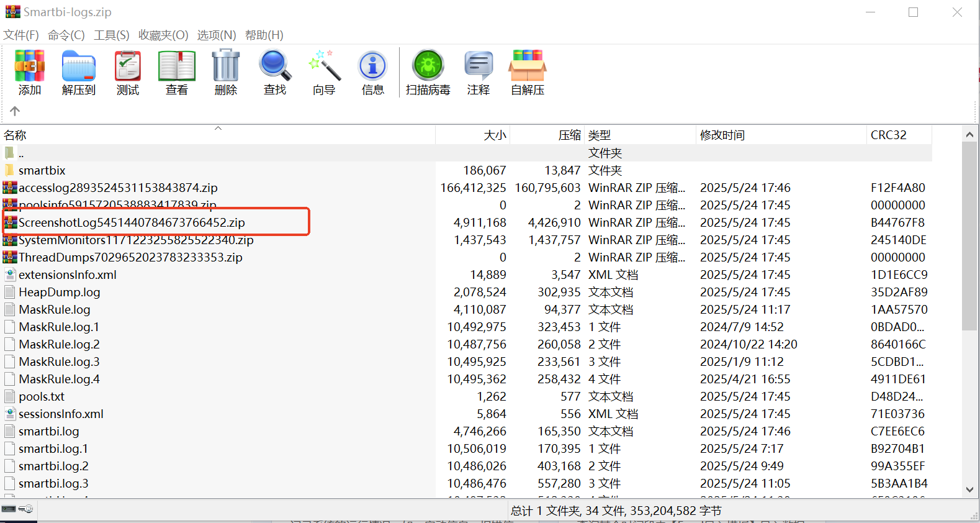
Task: Sort by Name (名称) column header
Action: 218,135
